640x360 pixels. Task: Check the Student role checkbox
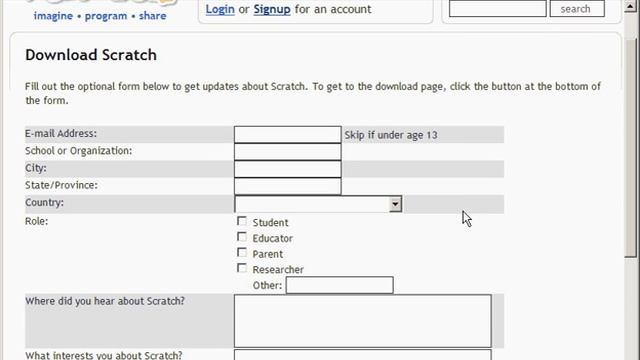pos(242,221)
